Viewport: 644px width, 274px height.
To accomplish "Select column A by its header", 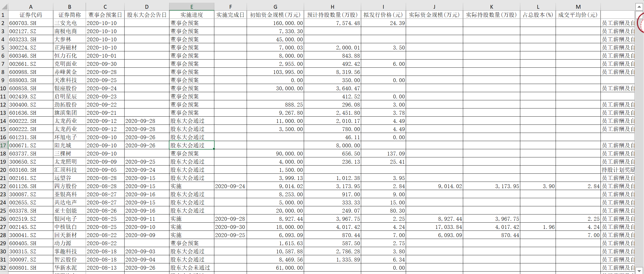I will point(31,7).
